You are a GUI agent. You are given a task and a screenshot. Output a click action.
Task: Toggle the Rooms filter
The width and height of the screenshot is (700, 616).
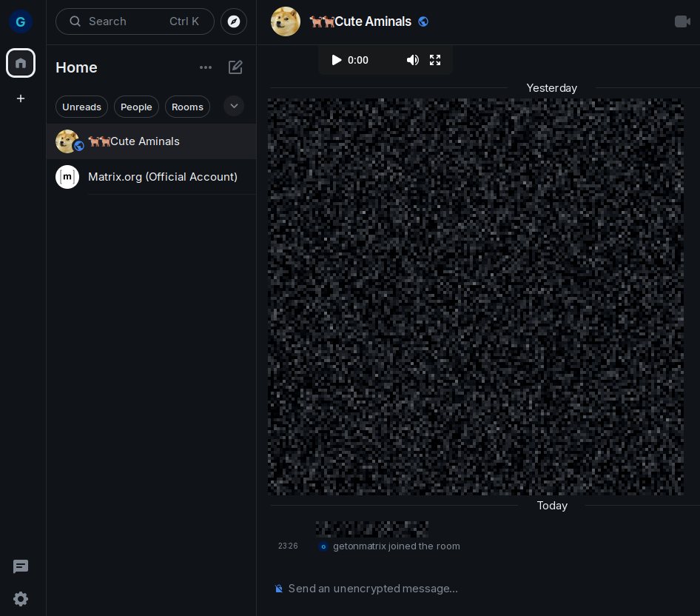click(187, 107)
